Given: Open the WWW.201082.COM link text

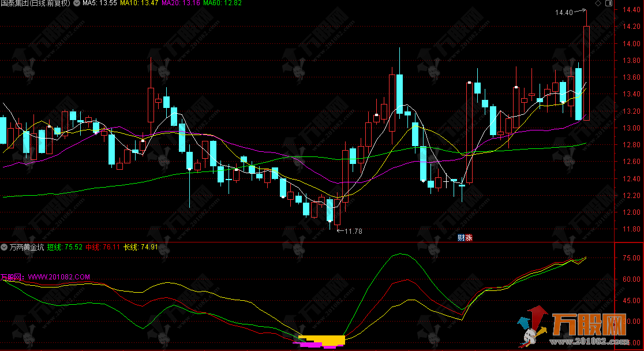Looking at the screenshot, I should click(59, 277).
